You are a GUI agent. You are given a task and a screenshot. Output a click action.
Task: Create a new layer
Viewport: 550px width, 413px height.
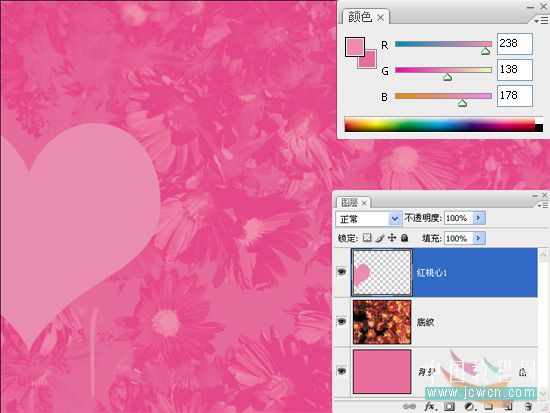[x=508, y=406]
